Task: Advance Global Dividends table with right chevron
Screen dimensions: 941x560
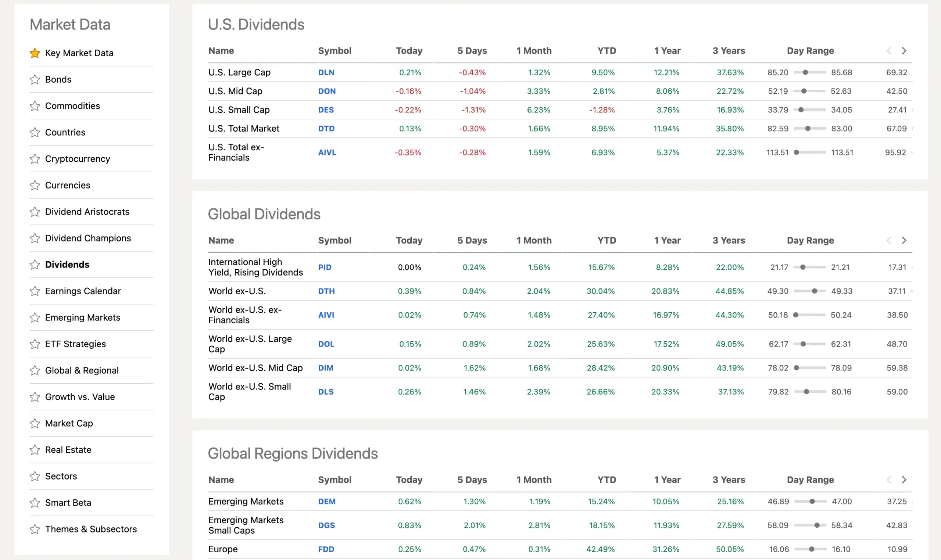Action: click(x=904, y=240)
